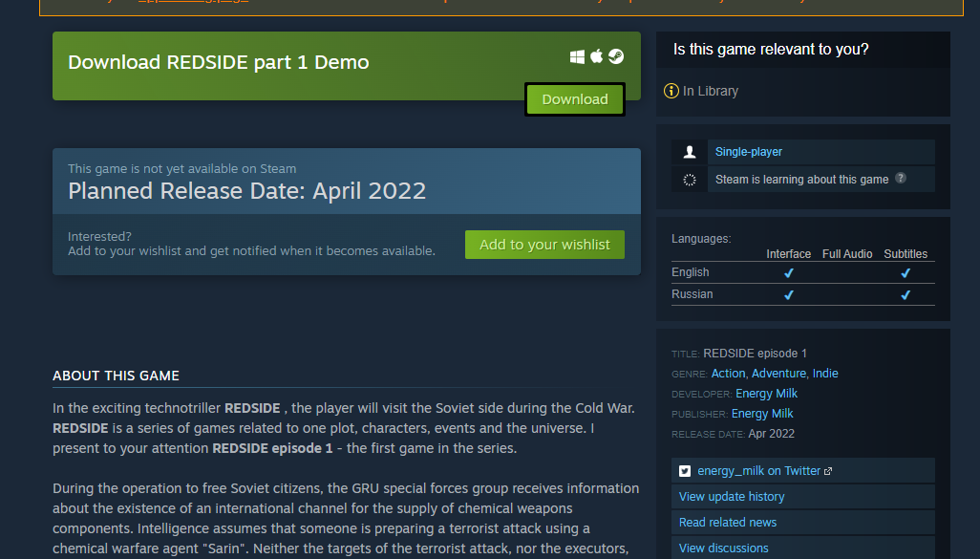This screenshot has height=559, width=980.
Task: Click the In Library status text
Action: 710,92
